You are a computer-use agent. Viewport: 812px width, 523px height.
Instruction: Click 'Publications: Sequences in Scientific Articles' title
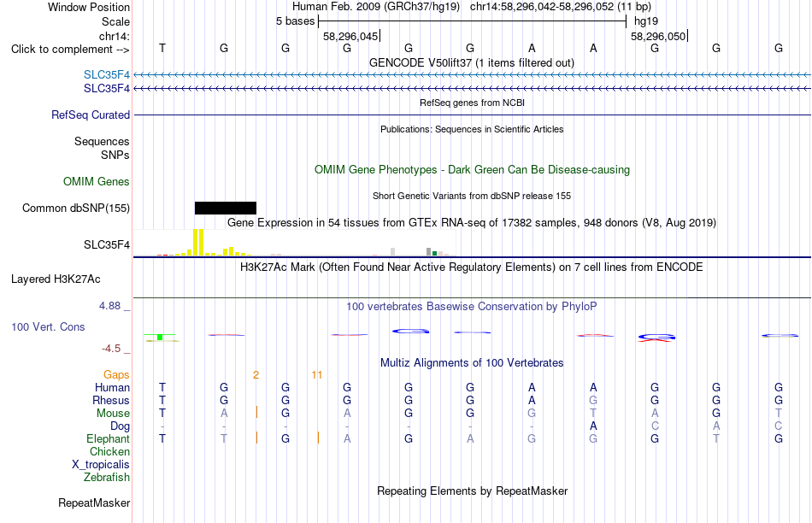[x=472, y=129]
